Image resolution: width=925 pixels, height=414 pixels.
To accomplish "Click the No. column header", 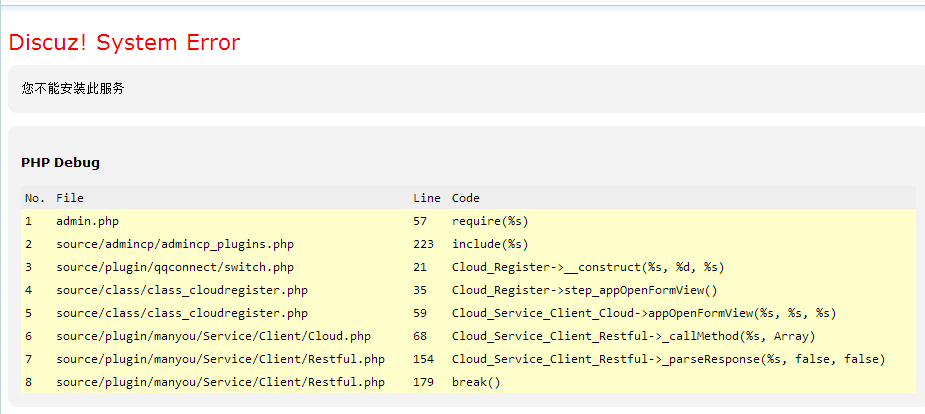I will tap(35, 198).
